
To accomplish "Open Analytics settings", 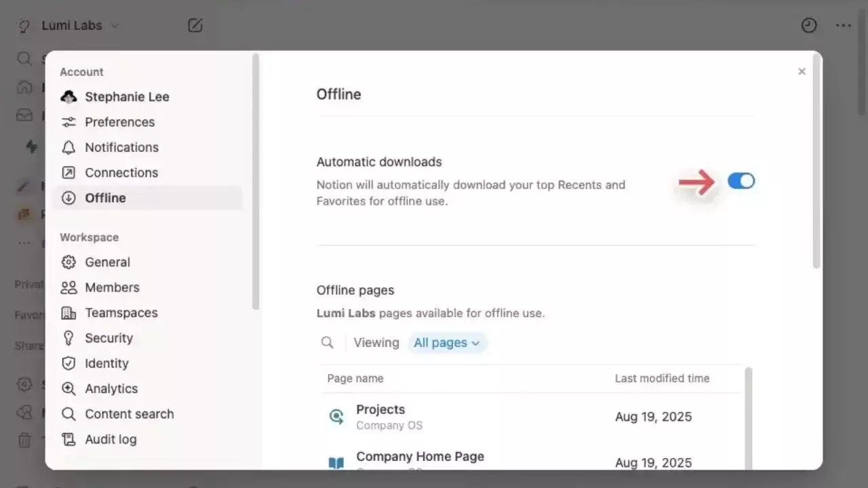I will (x=147, y=388).
